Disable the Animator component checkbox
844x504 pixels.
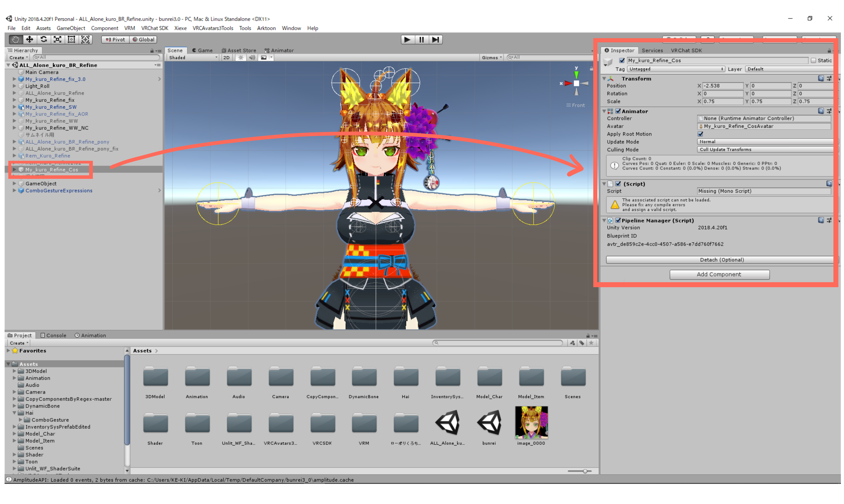618,111
